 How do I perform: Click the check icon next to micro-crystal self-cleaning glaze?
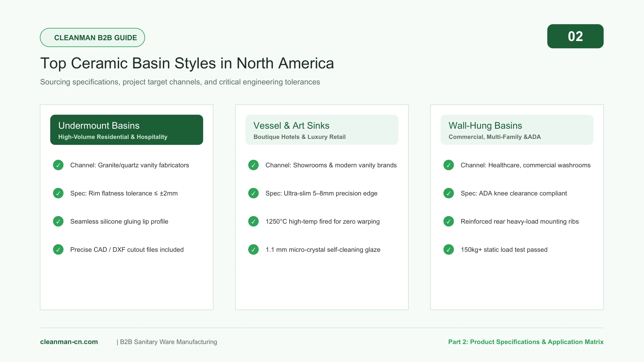pos(253,250)
